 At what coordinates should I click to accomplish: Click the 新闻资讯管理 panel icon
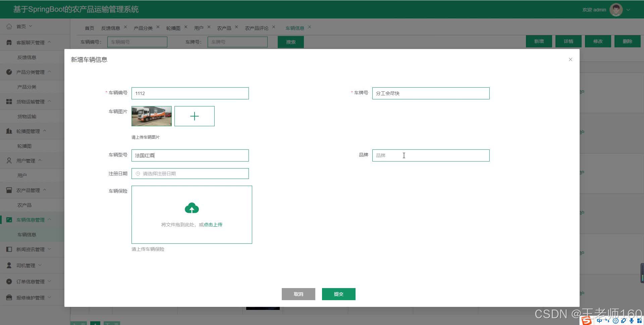9,249
